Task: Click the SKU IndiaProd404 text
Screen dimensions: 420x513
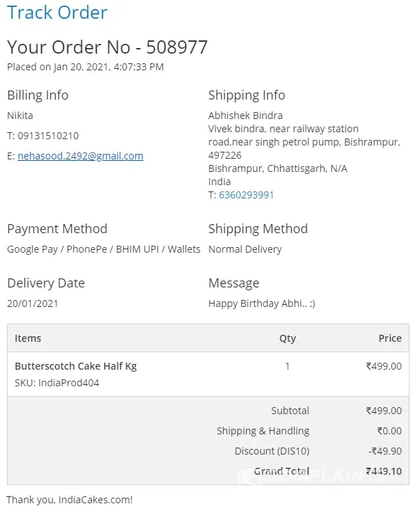Action: [56, 383]
